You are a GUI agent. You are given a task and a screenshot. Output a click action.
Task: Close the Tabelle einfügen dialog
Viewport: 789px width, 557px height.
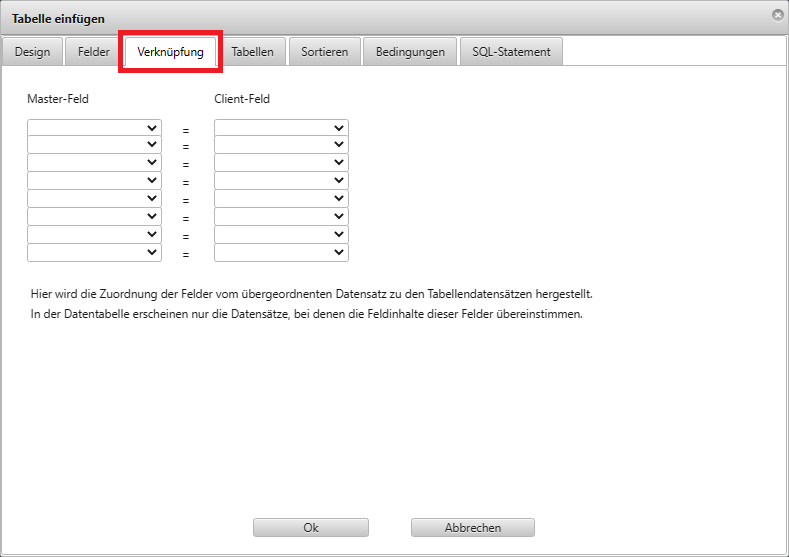coord(777,15)
